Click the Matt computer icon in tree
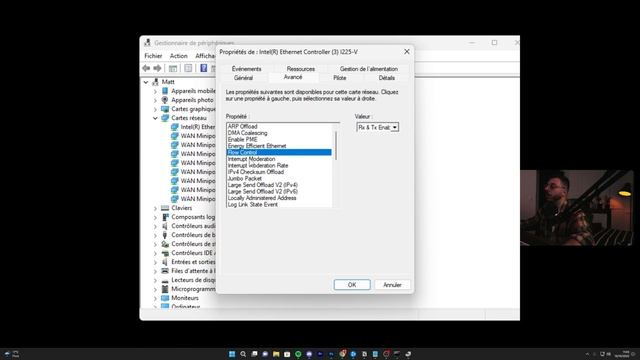 pyautogui.click(x=155, y=82)
